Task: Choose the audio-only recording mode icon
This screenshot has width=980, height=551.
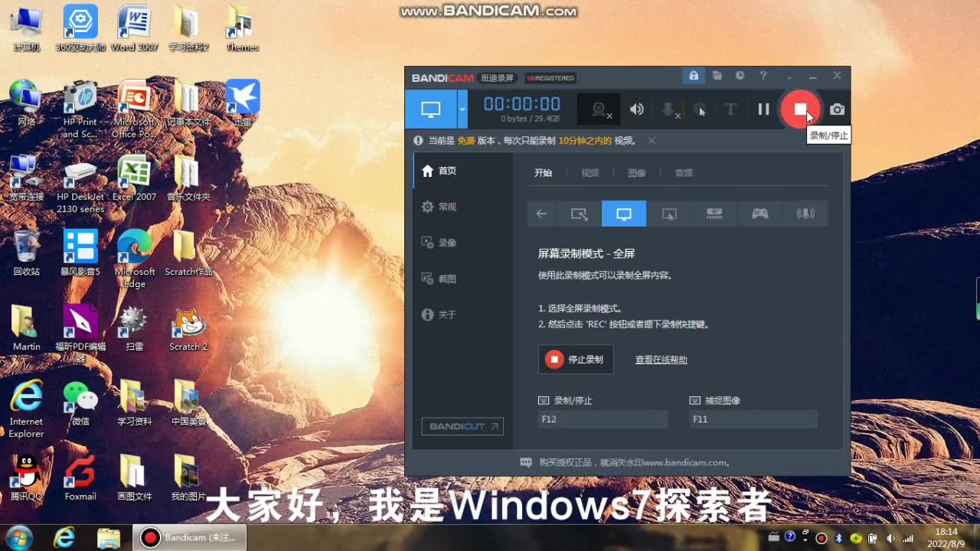Action: pos(805,214)
